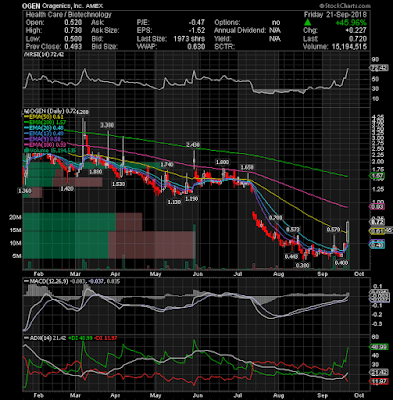
Task: Click the magenta 0.93 EMA tag on right axis
Action: click(378, 207)
